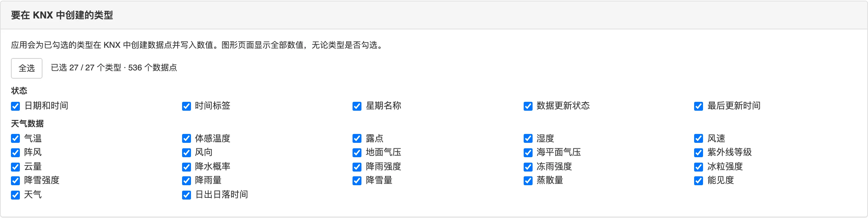The height and width of the screenshot is (218, 868).
Task: Disable the 冻雨强度 checkbox
Action: pyautogui.click(x=528, y=167)
